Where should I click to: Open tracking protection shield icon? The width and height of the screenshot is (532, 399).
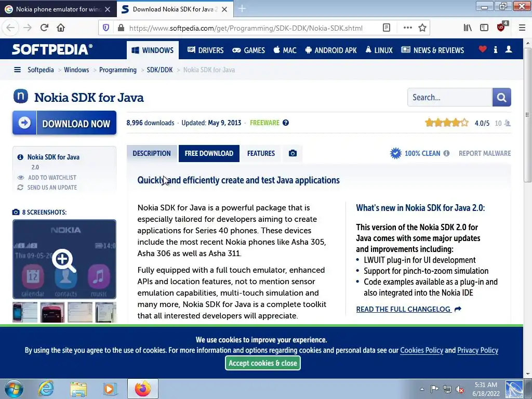coord(106,28)
